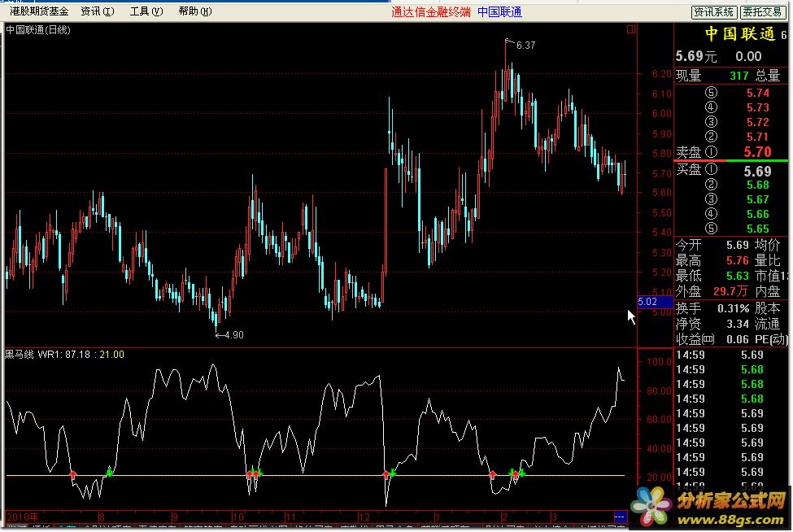The image size is (793, 532).
Task: Click the 流通 label
Action: click(768, 324)
